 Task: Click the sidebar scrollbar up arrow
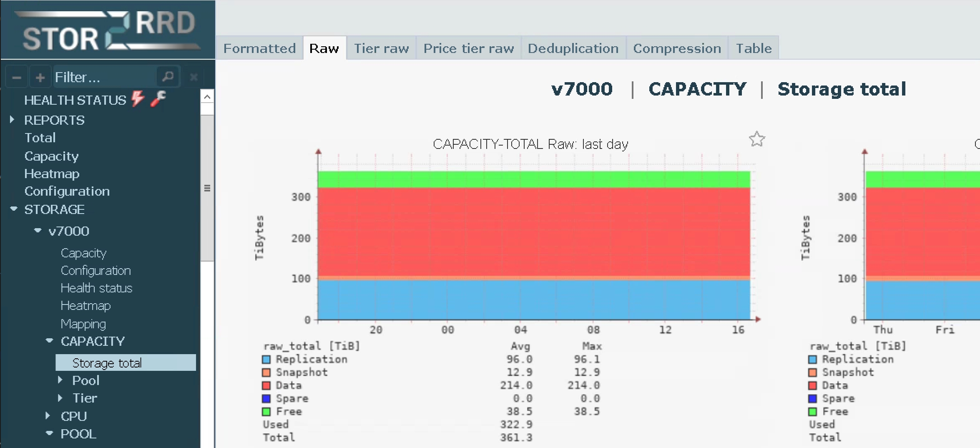point(207,97)
